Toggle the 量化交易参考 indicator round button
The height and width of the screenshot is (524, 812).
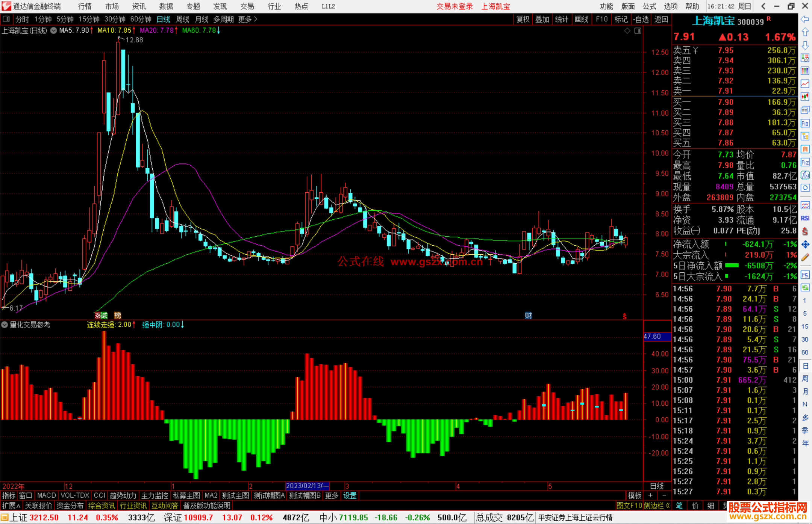point(5,325)
